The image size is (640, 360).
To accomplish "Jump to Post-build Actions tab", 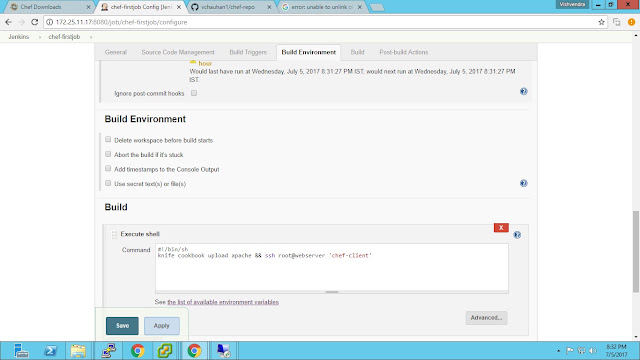I will pyautogui.click(x=404, y=52).
